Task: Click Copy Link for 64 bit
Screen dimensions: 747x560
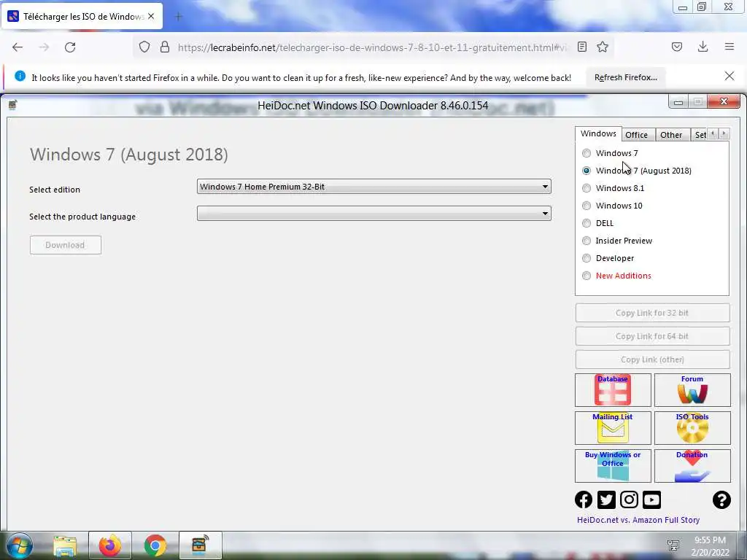Action: pyautogui.click(x=652, y=336)
